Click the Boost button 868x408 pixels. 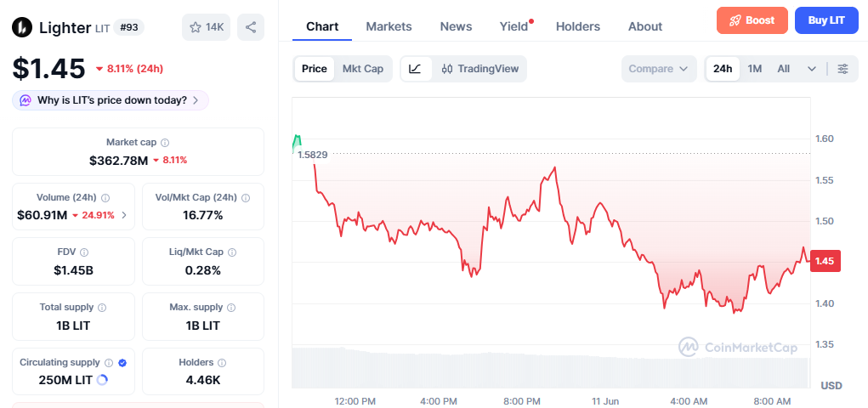pyautogui.click(x=752, y=20)
